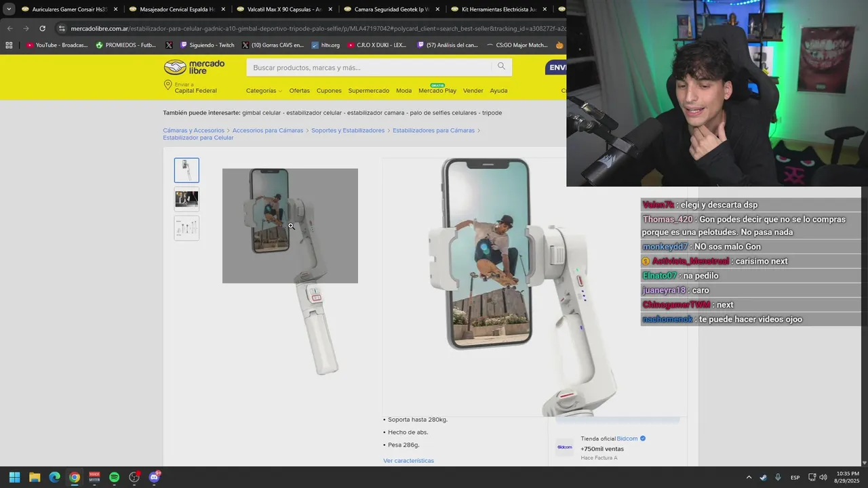Screen dimensions: 868x488
Task: Open the '(10) Gorras CAVS en...' bookmark
Action: (x=273, y=45)
